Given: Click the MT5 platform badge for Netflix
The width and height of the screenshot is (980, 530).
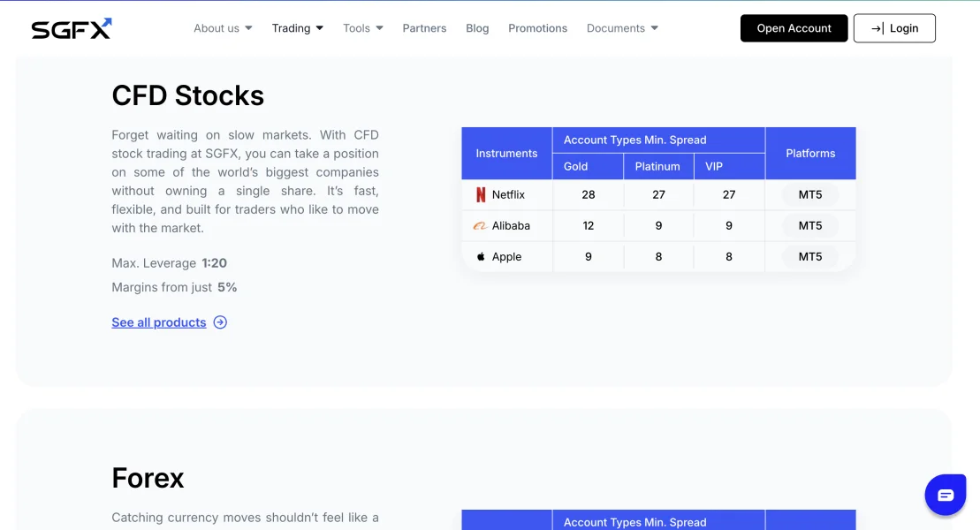Looking at the screenshot, I should (810, 195).
